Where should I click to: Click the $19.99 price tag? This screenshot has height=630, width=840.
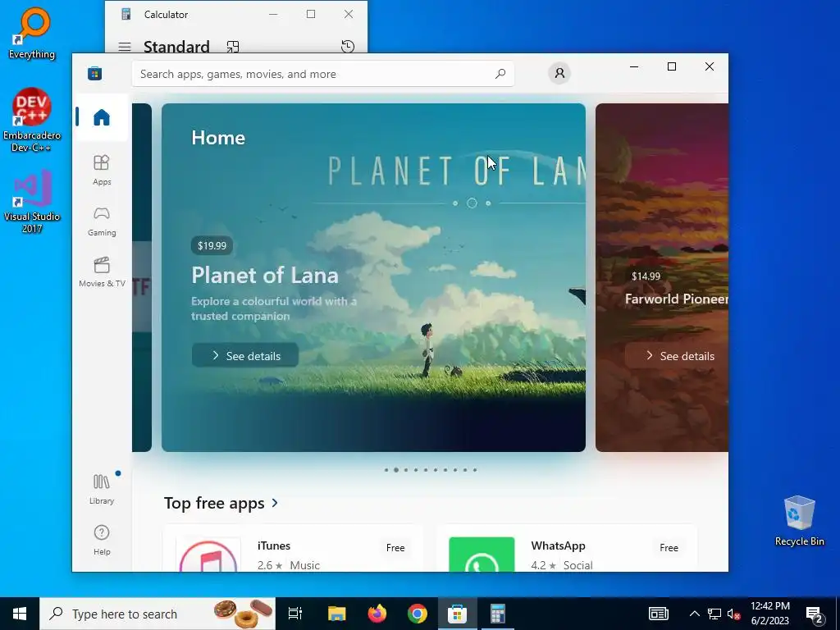212,245
